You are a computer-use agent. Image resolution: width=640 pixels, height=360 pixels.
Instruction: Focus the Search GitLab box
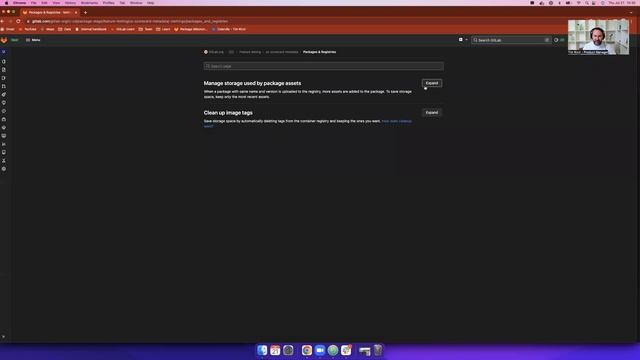click(x=511, y=40)
